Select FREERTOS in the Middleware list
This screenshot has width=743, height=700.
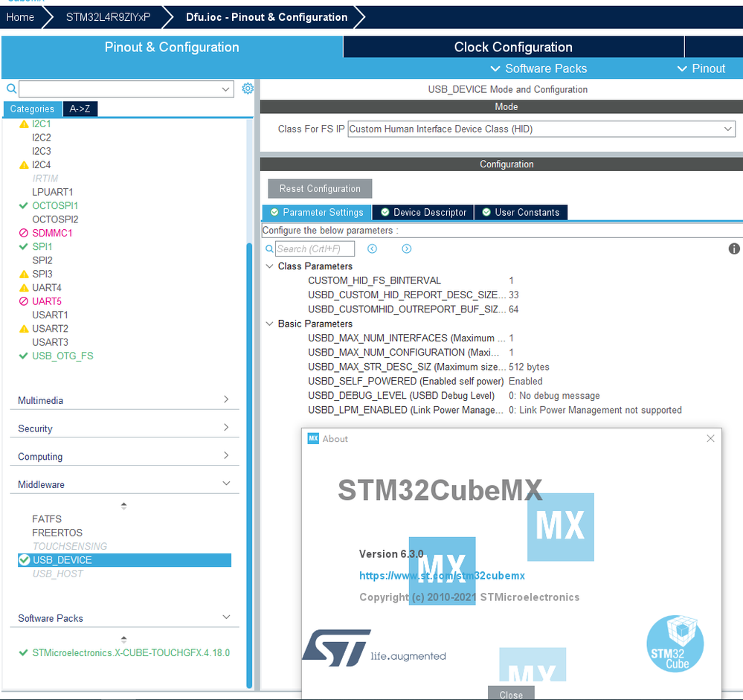(x=57, y=533)
